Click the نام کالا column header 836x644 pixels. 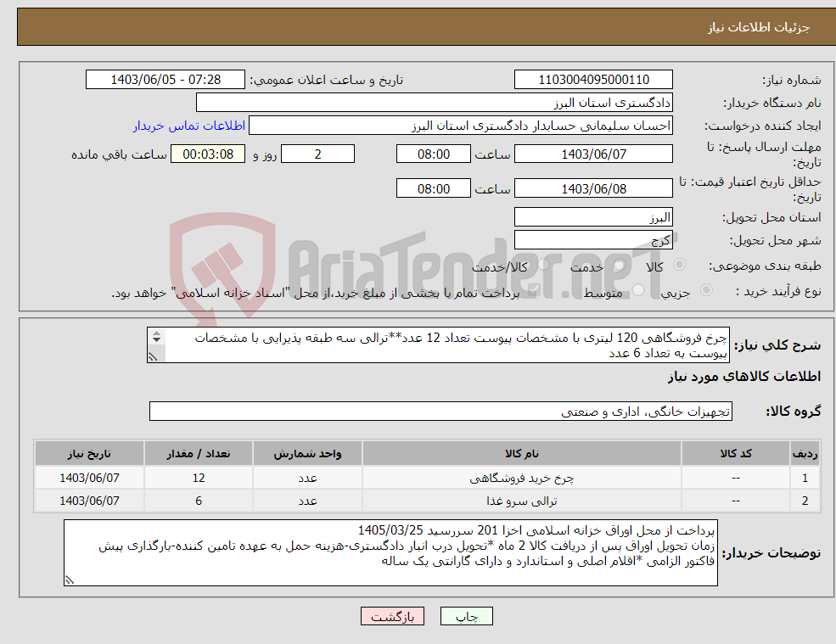click(x=522, y=454)
